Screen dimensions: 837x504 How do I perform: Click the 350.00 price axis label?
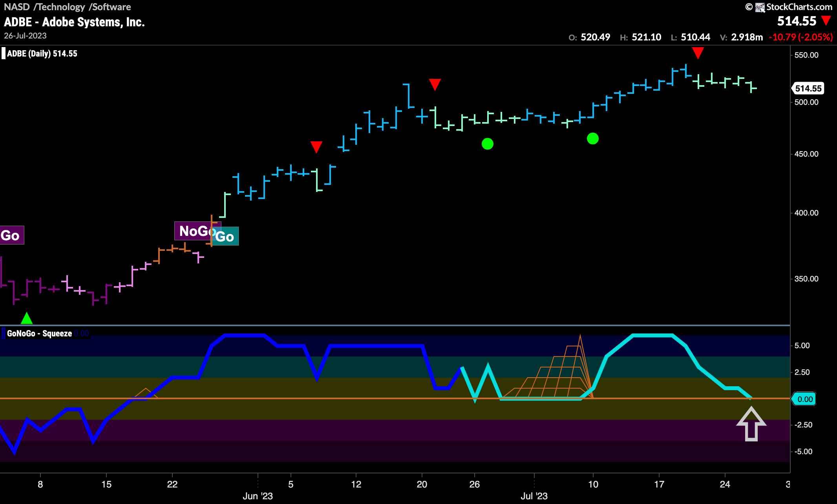coord(806,279)
